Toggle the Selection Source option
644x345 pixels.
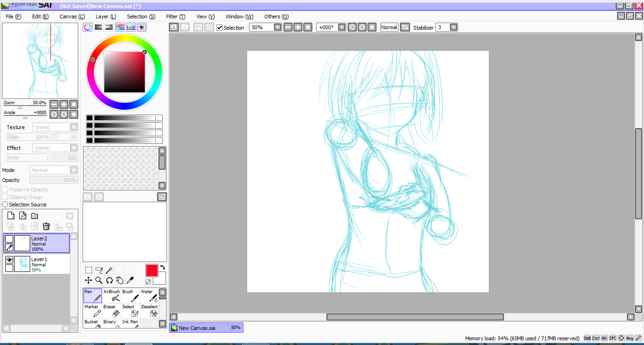(5, 205)
